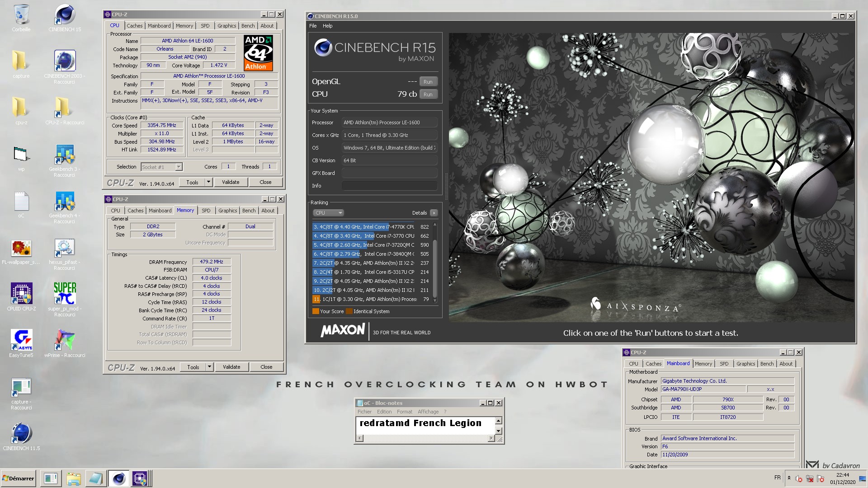868x488 pixels.
Task: Launch wPrime shortcut icon
Action: tap(65, 343)
